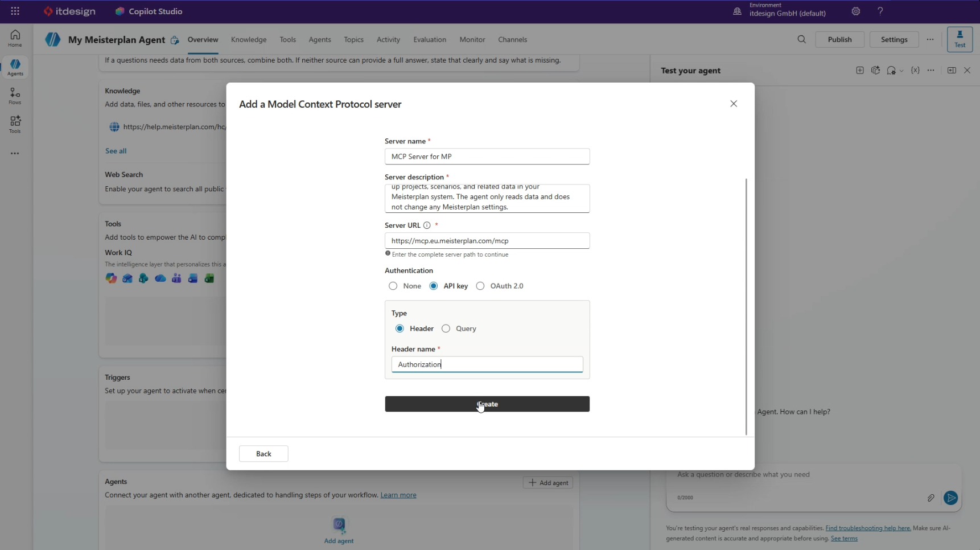This screenshot has width=980, height=550.
Task: Click the Server URL info icon
Action: point(427,225)
